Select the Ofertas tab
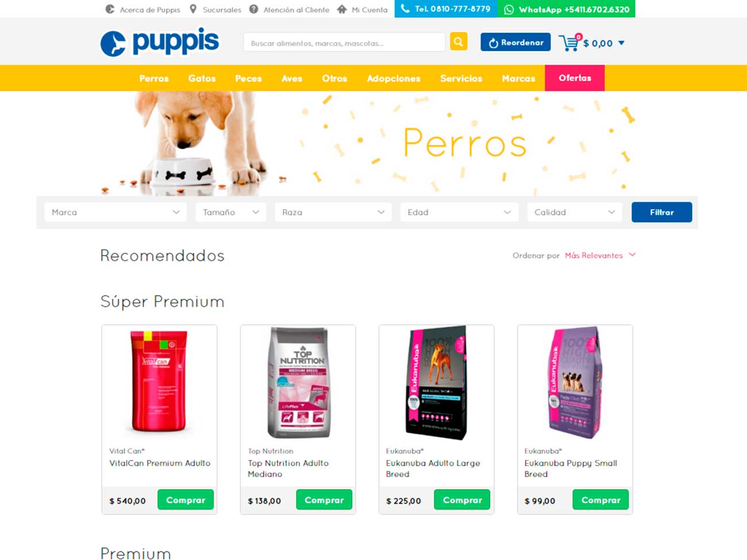 575,78
